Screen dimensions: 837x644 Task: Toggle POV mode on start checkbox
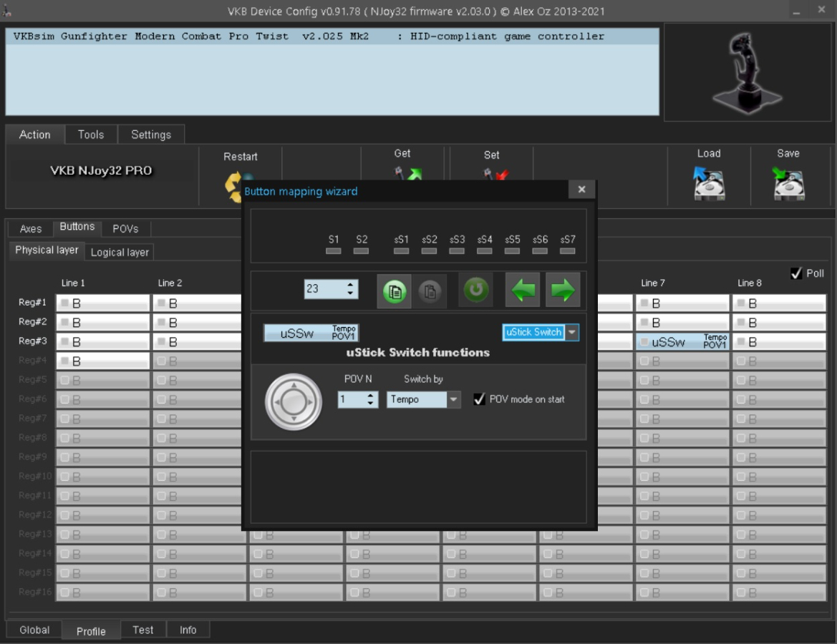[x=479, y=399]
